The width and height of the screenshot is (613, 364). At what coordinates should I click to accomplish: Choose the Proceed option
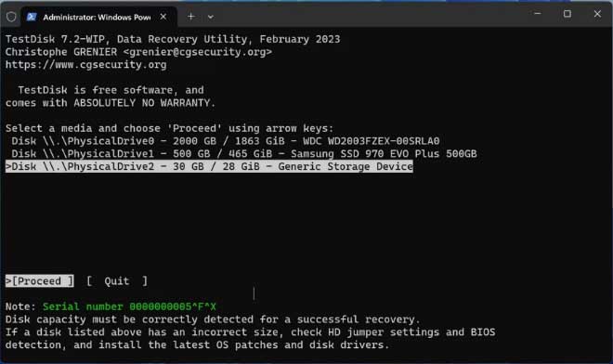coord(40,281)
